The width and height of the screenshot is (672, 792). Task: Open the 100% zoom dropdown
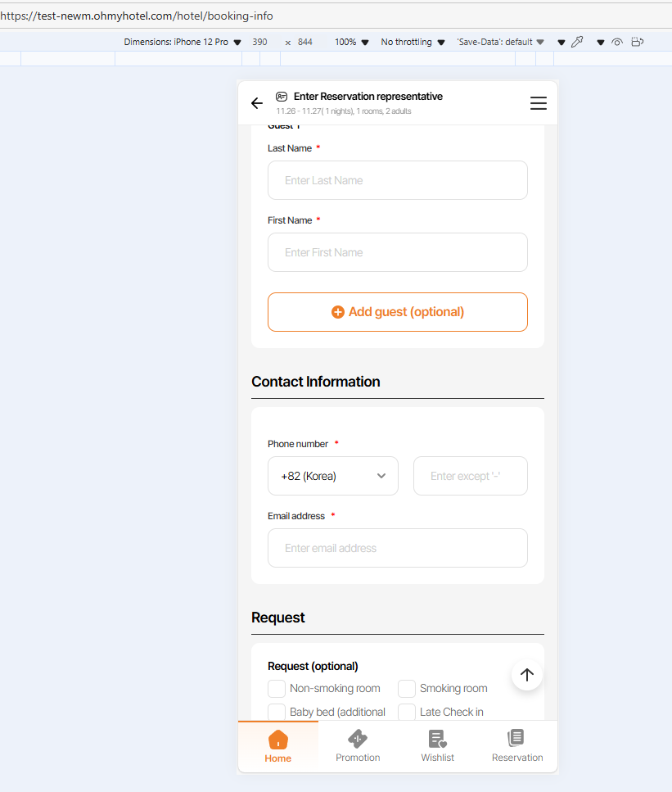351,42
